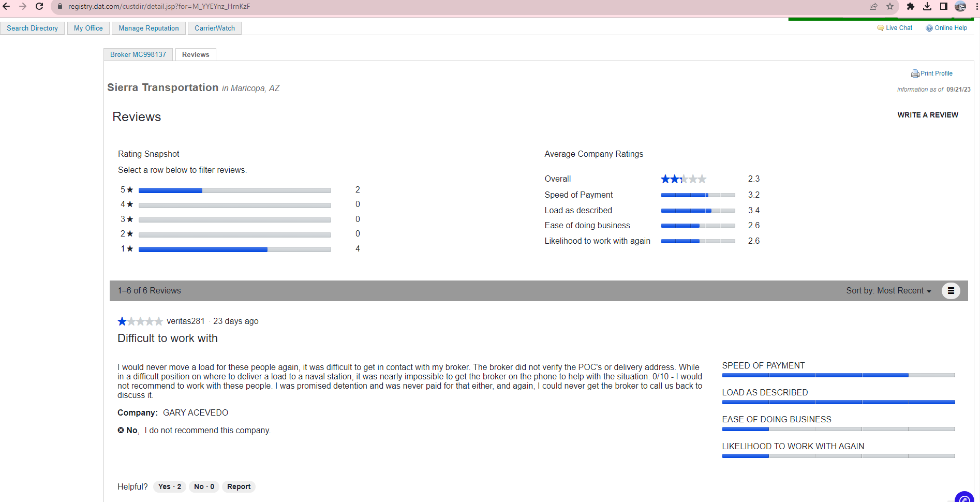Click the WRITE A REVIEW button
Screen dimensions: 980x502
point(927,115)
